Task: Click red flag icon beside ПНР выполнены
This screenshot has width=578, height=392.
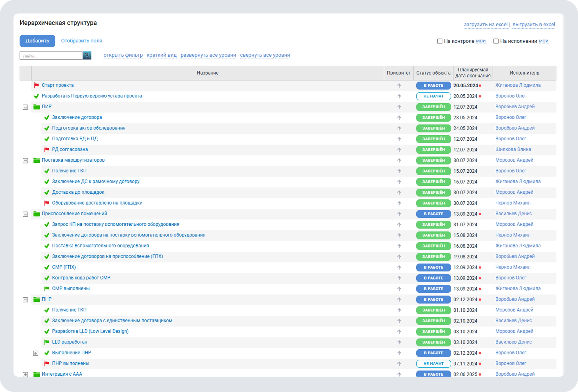Action: [47, 363]
